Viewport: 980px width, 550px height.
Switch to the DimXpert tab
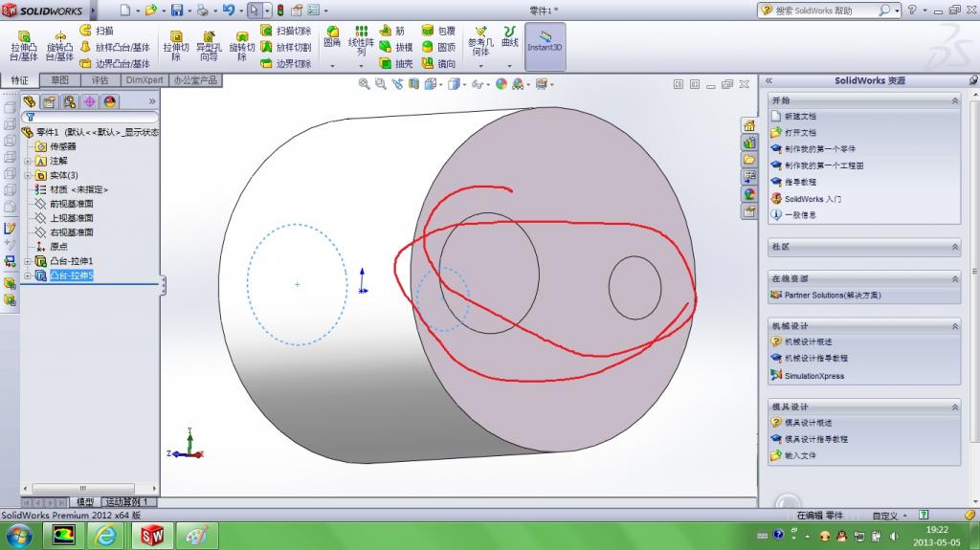click(145, 80)
